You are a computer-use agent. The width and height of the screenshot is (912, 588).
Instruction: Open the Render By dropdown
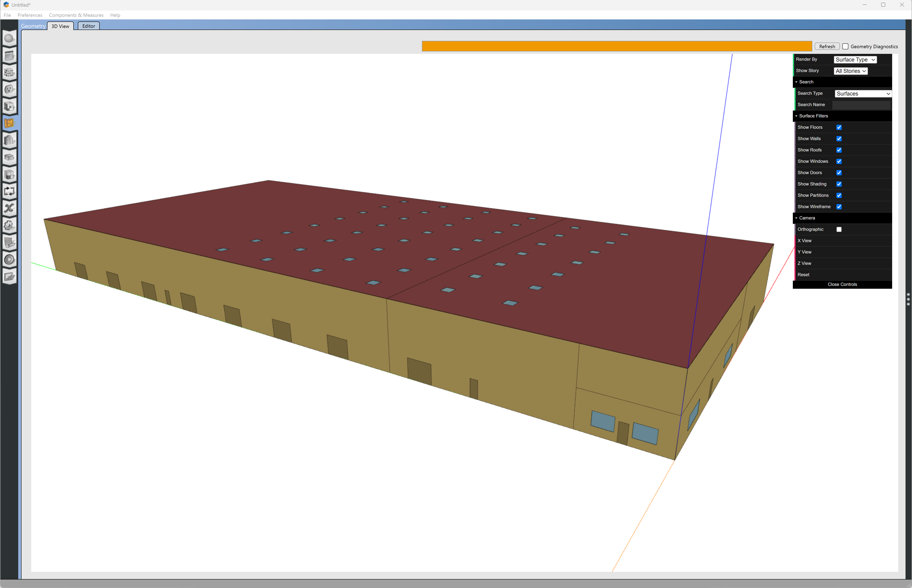[x=855, y=60]
